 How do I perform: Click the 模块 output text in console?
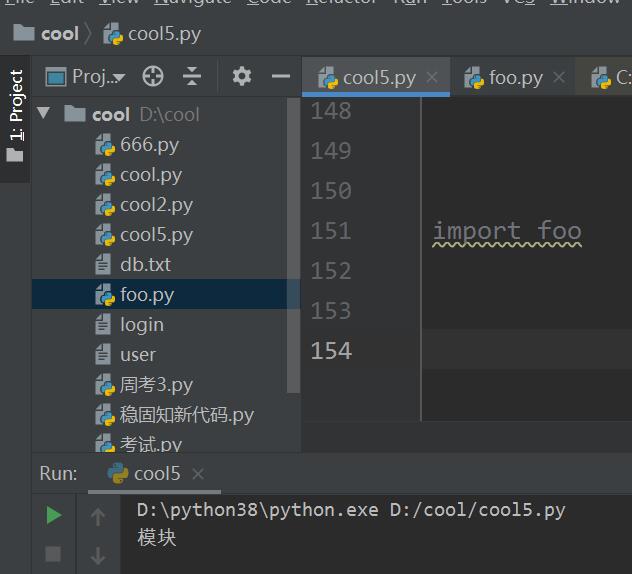(x=157, y=538)
